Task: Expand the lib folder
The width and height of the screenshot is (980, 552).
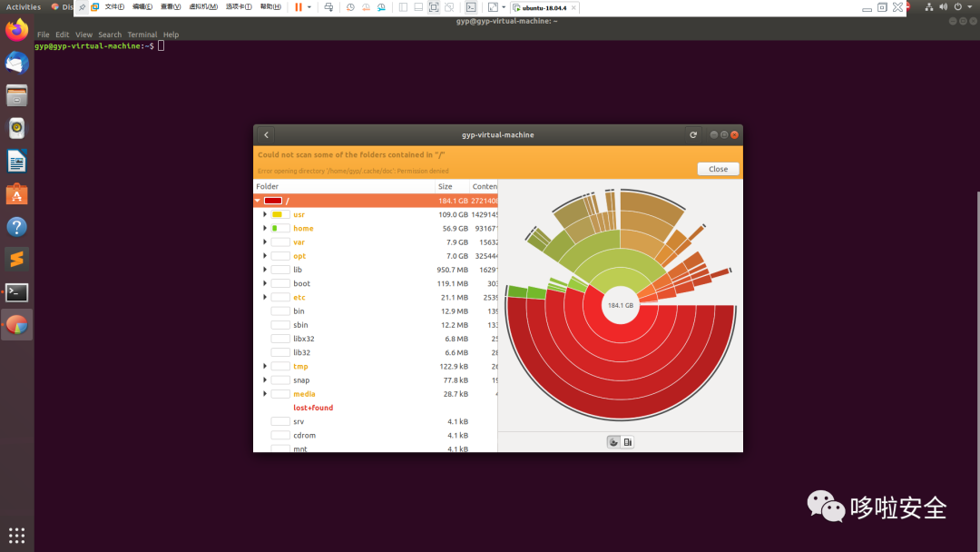Action: pos(265,270)
